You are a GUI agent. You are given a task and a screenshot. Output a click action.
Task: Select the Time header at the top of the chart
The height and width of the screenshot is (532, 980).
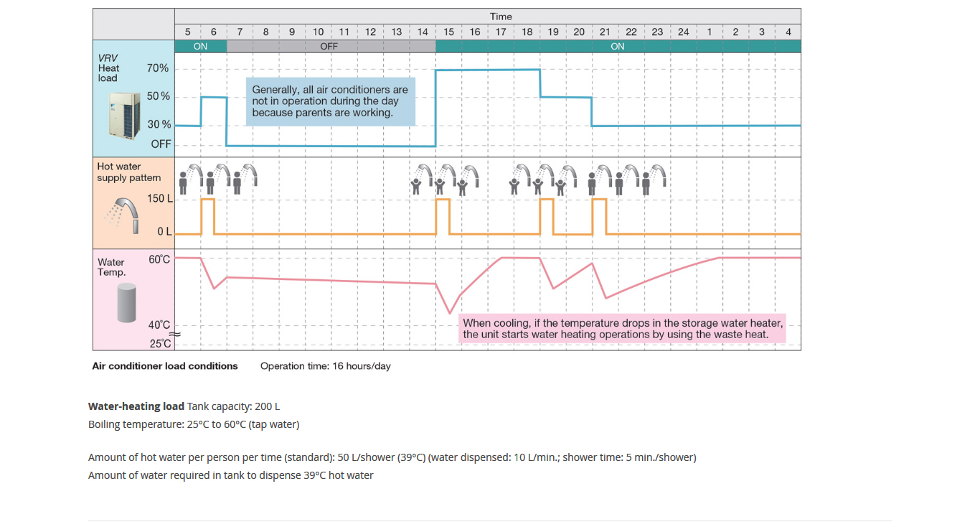click(x=501, y=17)
